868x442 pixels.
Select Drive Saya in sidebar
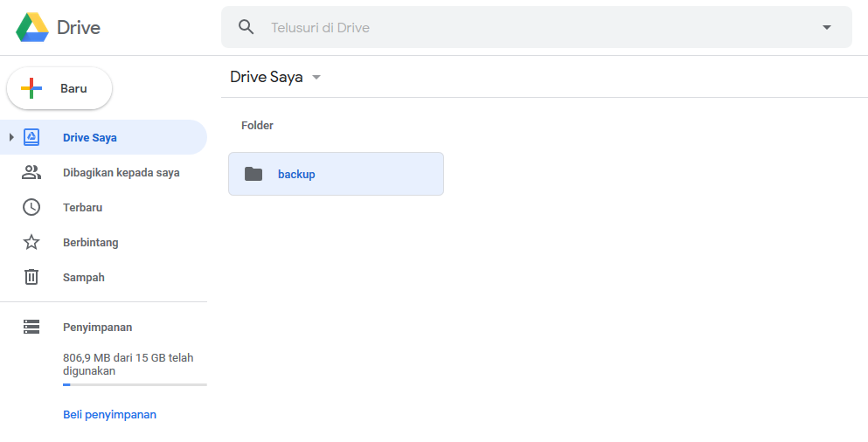tap(103, 137)
